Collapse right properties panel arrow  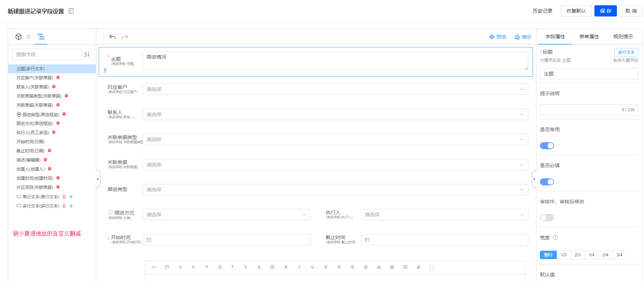coord(534,179)
